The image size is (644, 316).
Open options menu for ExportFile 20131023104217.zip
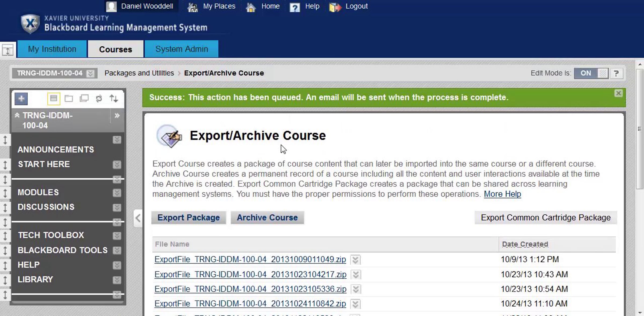[x=356, y=274]
